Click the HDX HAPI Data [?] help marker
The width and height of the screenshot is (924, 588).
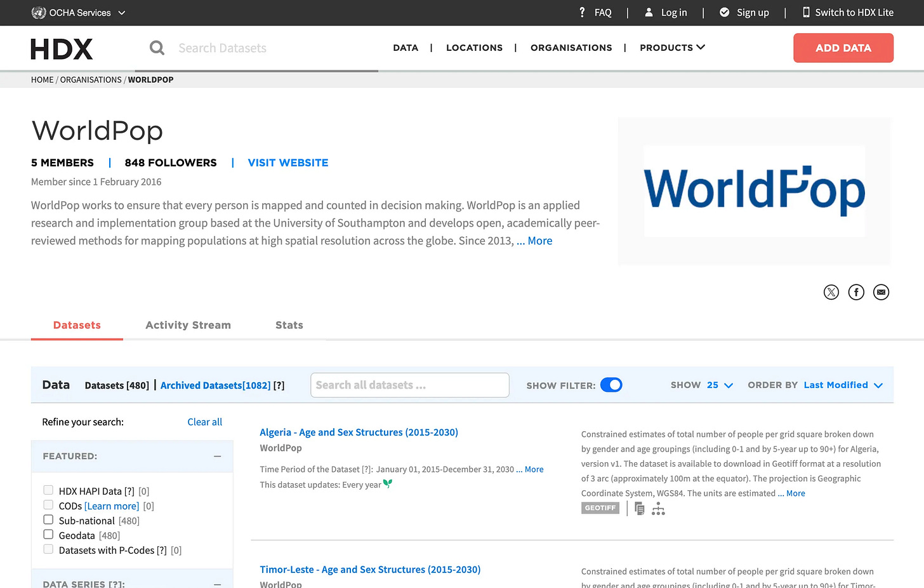click(129, 491)
